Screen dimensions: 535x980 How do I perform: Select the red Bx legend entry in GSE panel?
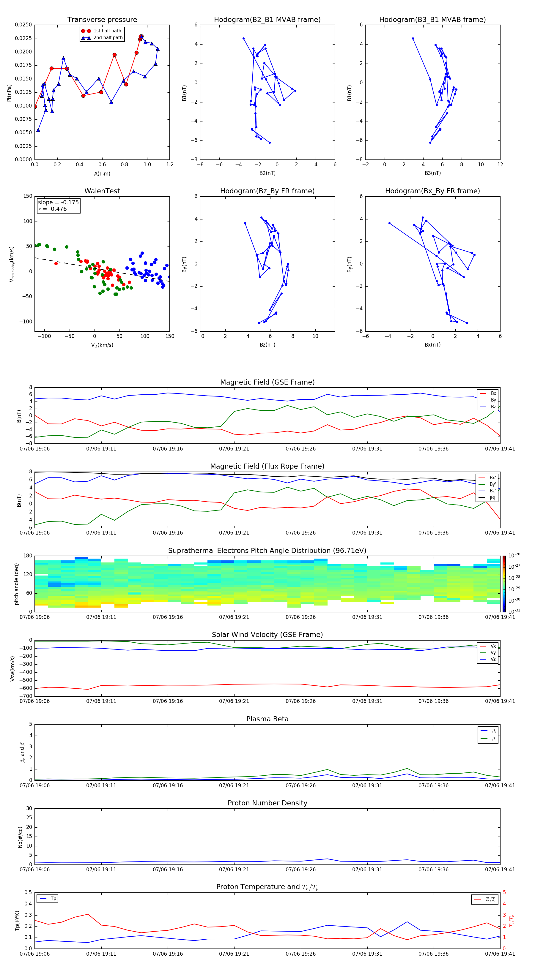click(488, 393)
